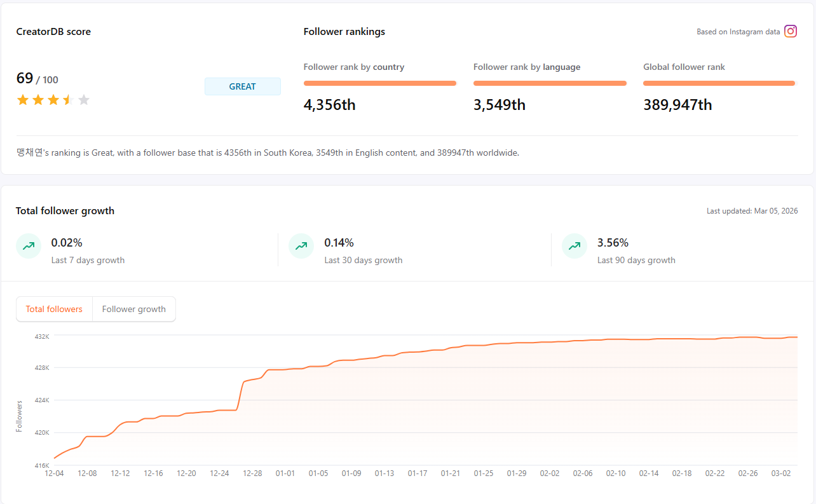816x504 pixels.
Task: Click the green growth arrow for 30 days
Action: (301, 246)
